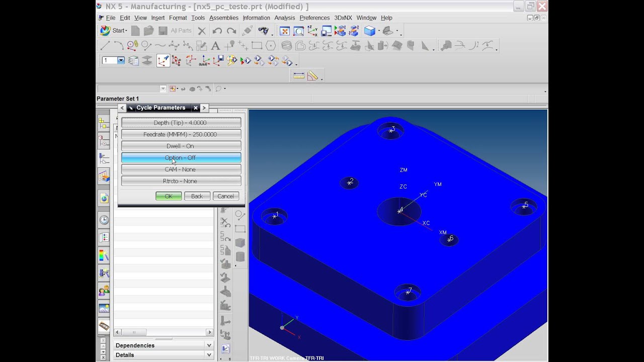Screen dimensions: 644x362
Task: Click the Measure Distance ruler icon
Action: [x=299, y=76]
